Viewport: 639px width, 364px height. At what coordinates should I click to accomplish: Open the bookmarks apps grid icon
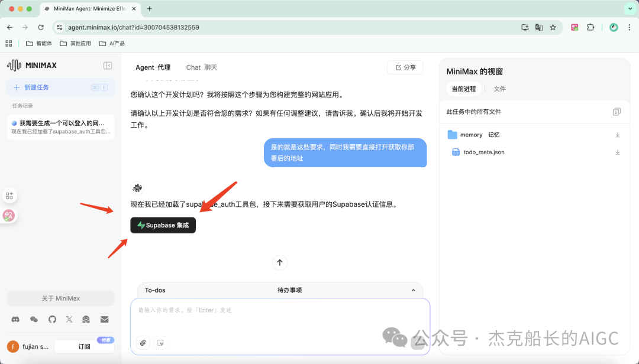coord(8,43)
